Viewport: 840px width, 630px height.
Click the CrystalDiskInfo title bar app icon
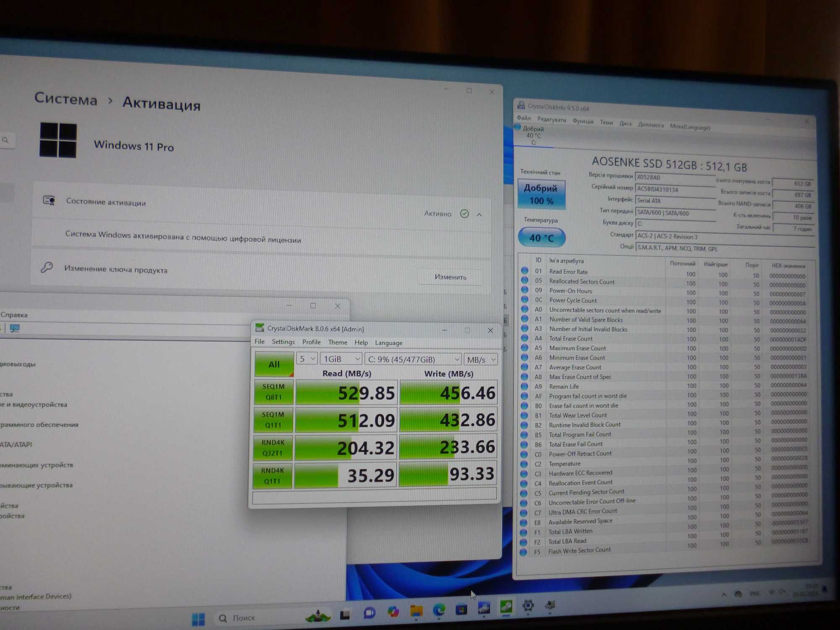point(521,105)
